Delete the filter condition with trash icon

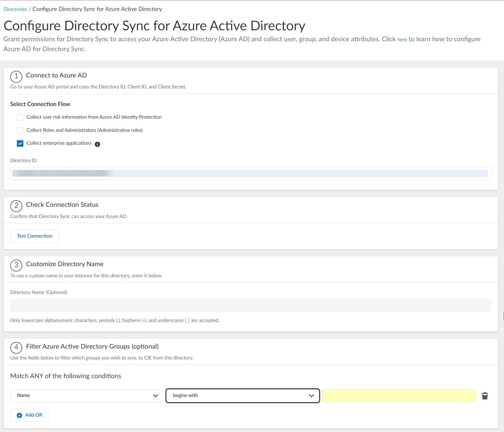[485, 396]
